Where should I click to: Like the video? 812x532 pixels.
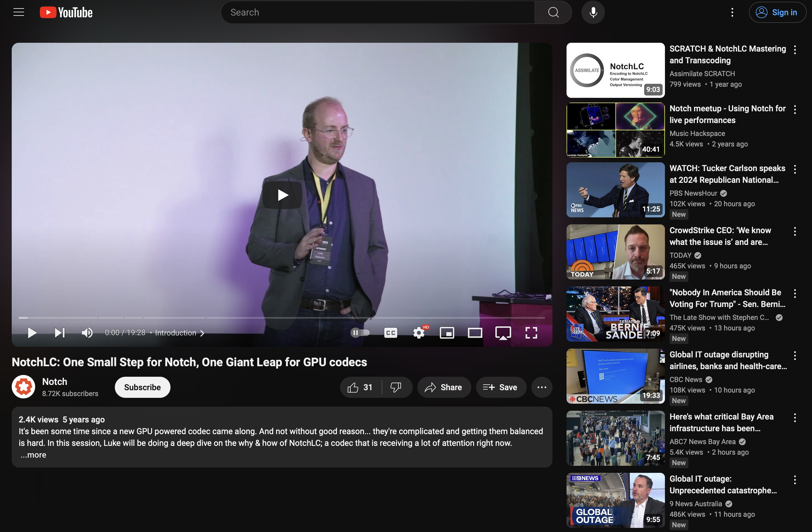point(360,387)
